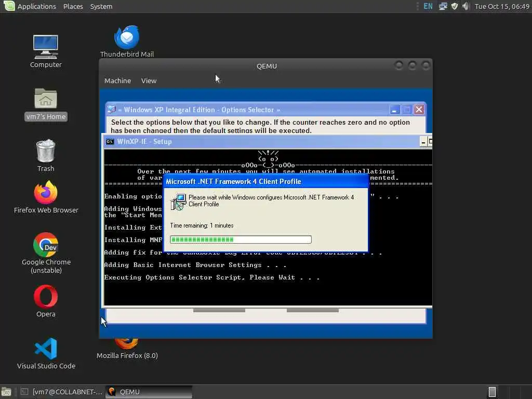Minimize the Options Selector window
The height and width of the screenshot is (399, 532).
pos(394,110)
